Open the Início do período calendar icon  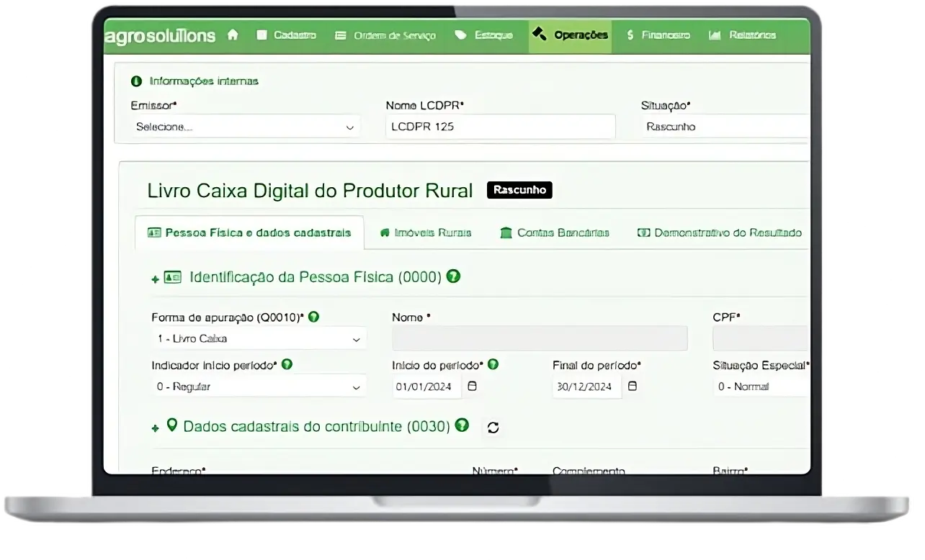(x=472, y=386)
